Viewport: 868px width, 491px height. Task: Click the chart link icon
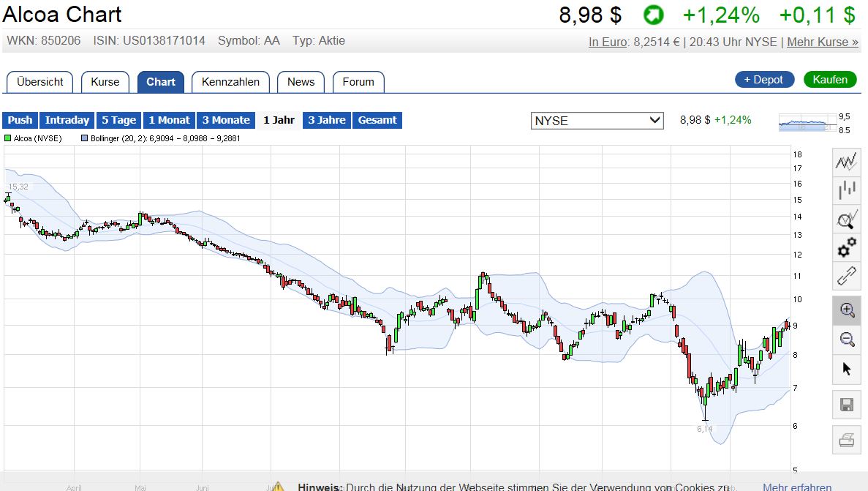point(846,276)
